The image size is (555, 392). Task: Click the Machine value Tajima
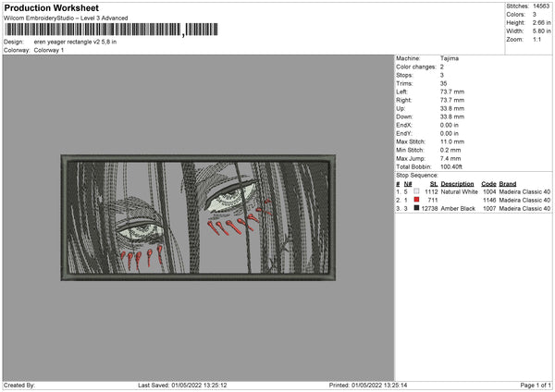(450, 58)
